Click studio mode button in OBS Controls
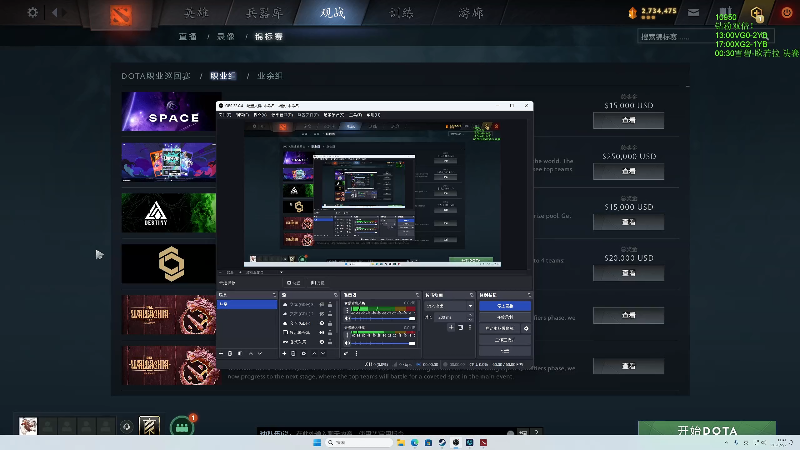800x450 pixels. pos(505,340)
